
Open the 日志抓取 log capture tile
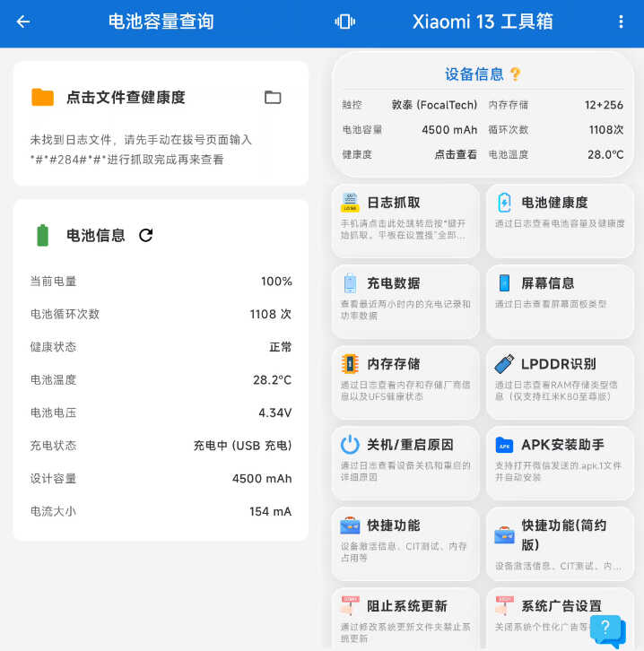tap(405, 221)
